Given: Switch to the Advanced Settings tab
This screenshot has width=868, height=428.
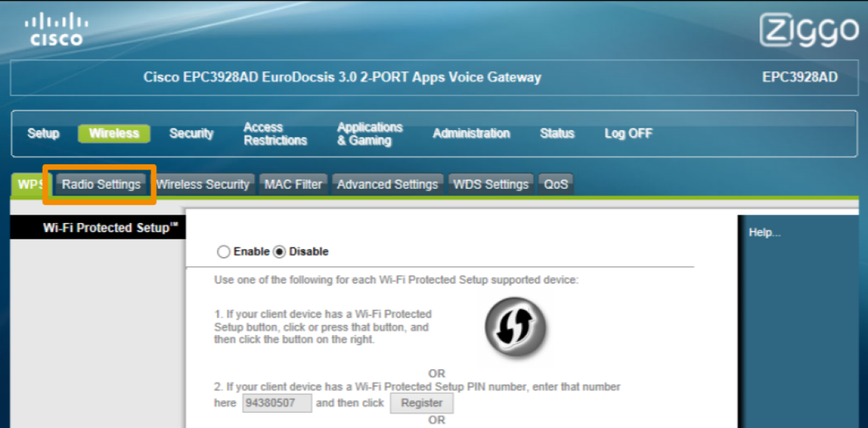Looking at the screenshot, I should (387, 185).
